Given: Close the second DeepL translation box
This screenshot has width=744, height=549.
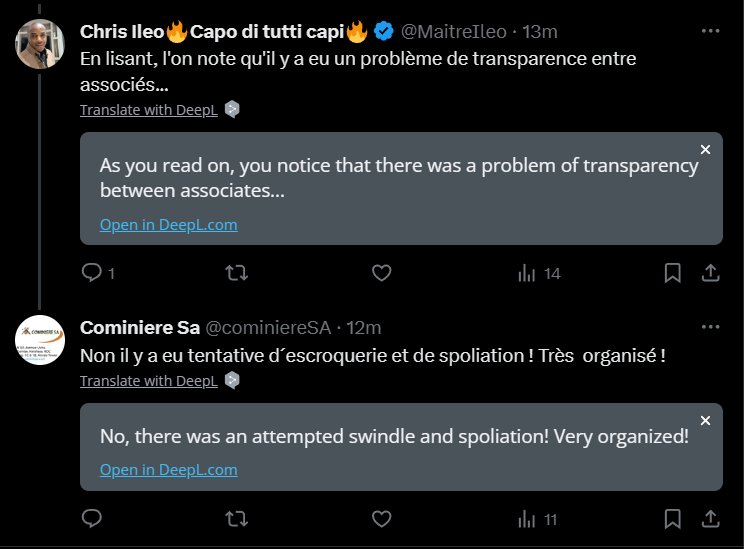Looking at the screenshot, I should point(706,420).
